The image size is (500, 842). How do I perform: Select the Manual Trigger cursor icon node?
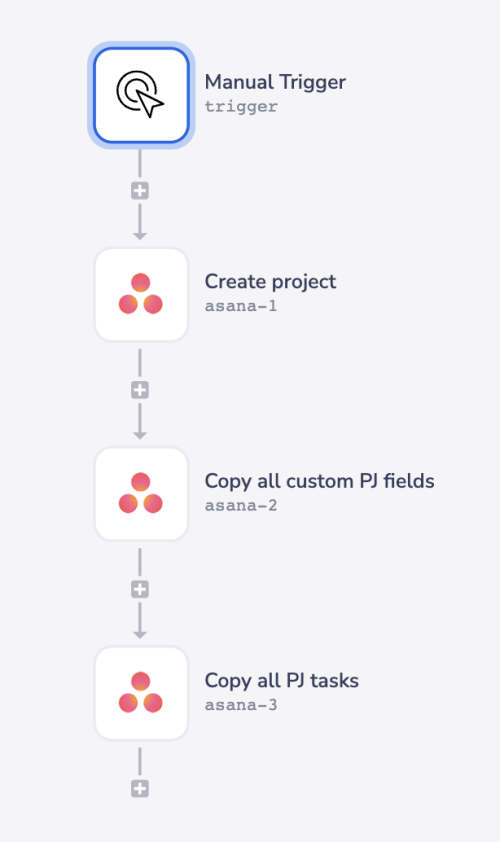click(141, 96)
